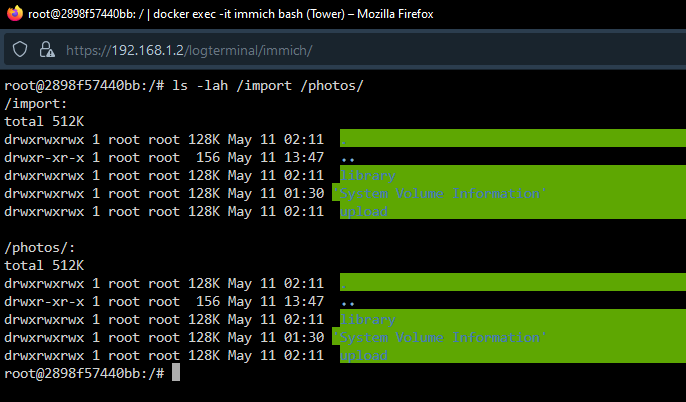The image size is (686, 402).
Task: Click 'upload' directory under /import listing
Action: (x=364, y=212)
